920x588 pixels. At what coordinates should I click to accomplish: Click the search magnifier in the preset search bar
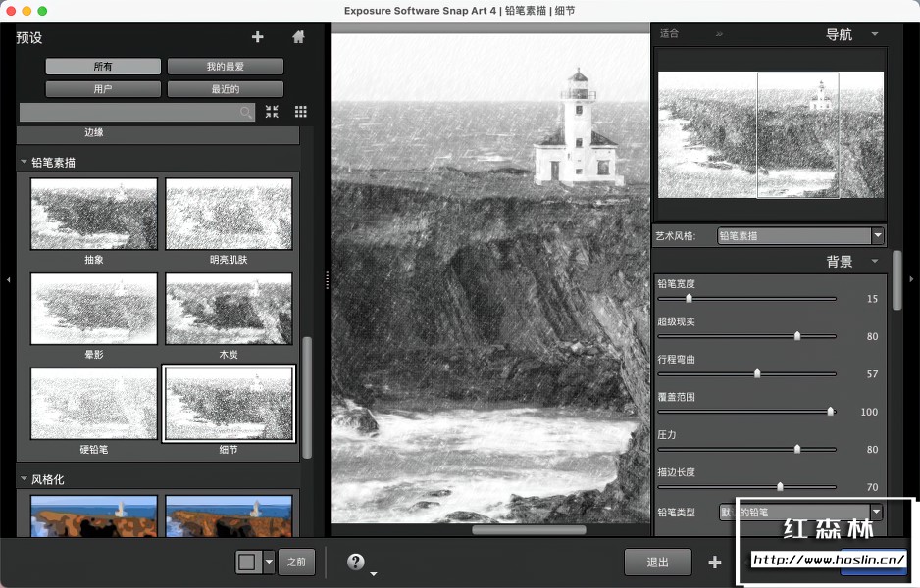coord(244,112)
